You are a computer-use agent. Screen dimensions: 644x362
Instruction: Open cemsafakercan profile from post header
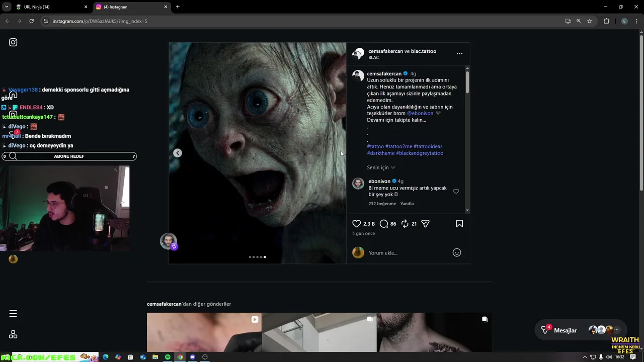(385, 51)
